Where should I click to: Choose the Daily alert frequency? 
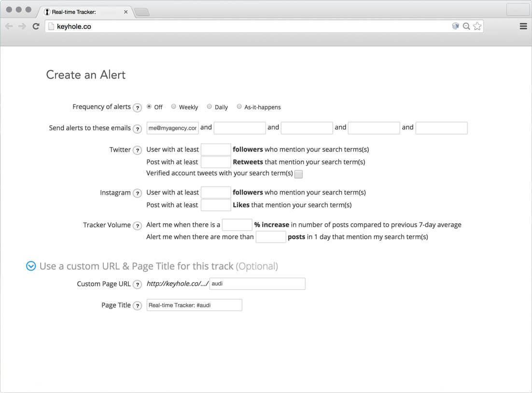point(210,107)
